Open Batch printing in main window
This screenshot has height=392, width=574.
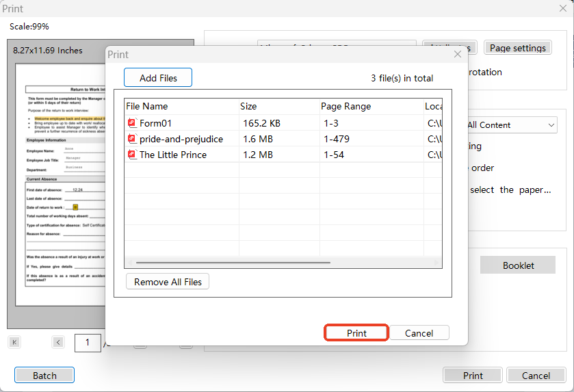tap(44, 375)
